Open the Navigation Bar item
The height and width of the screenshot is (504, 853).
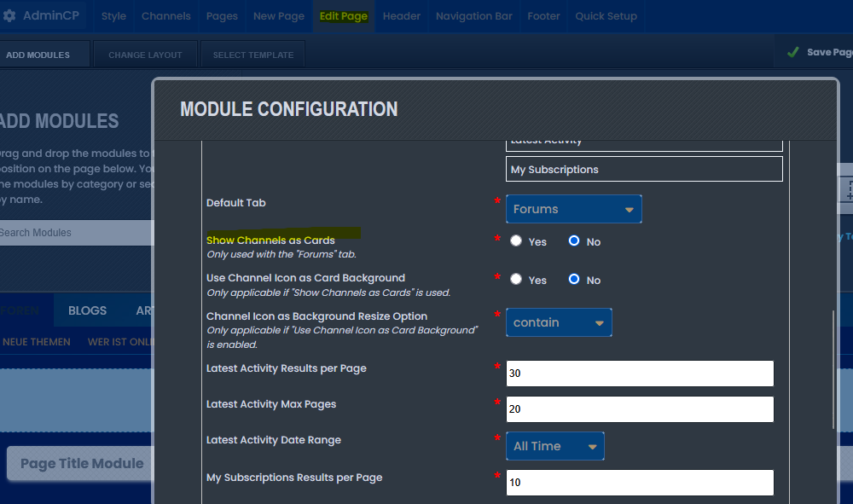473,16
